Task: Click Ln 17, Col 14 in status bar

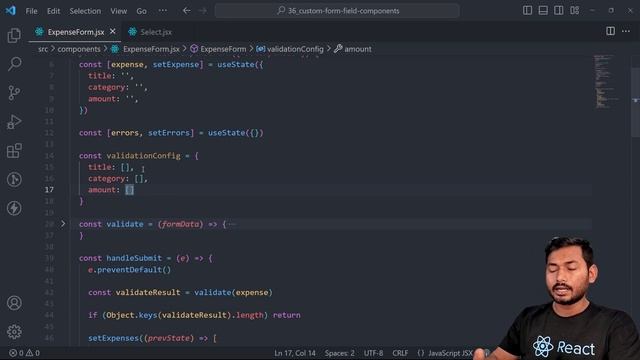Action: (295, 353)
